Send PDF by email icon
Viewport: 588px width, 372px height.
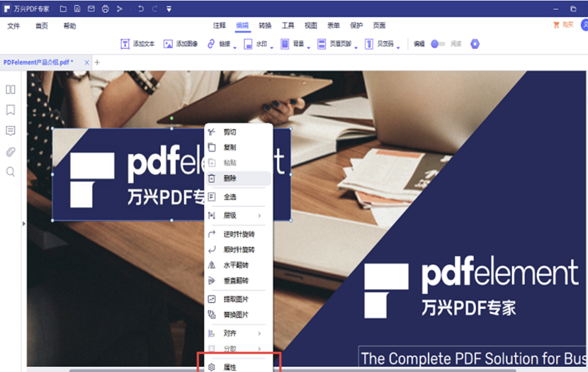pyautogui.click(x=91, y=9)
